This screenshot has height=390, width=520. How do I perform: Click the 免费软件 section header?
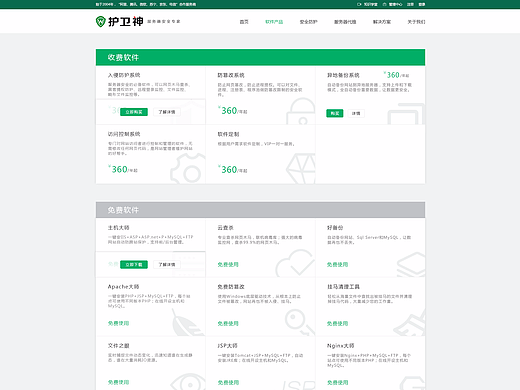pos(260,210)
